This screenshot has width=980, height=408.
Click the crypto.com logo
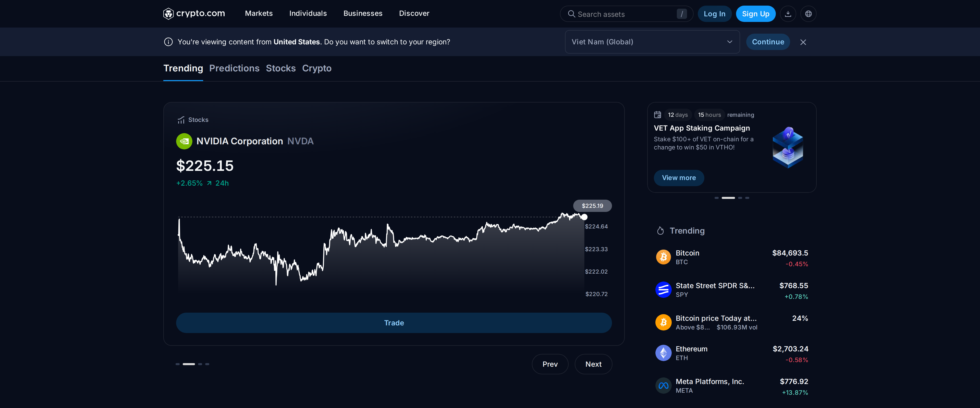coord(194,14)
